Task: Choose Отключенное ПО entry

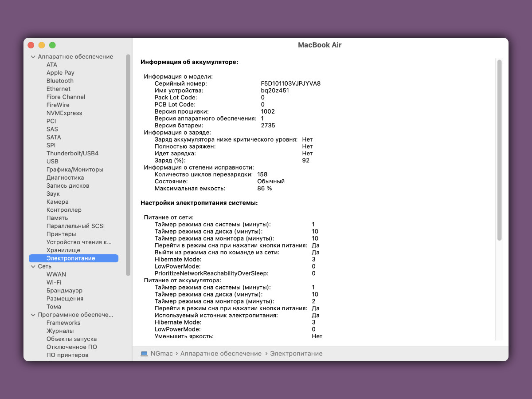Action: 72,347
